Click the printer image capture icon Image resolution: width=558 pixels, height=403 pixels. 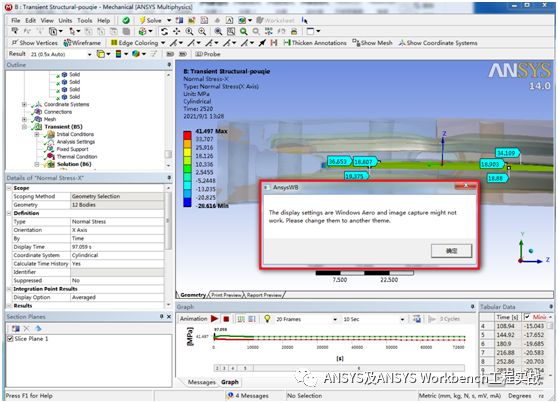coord(294,31)
